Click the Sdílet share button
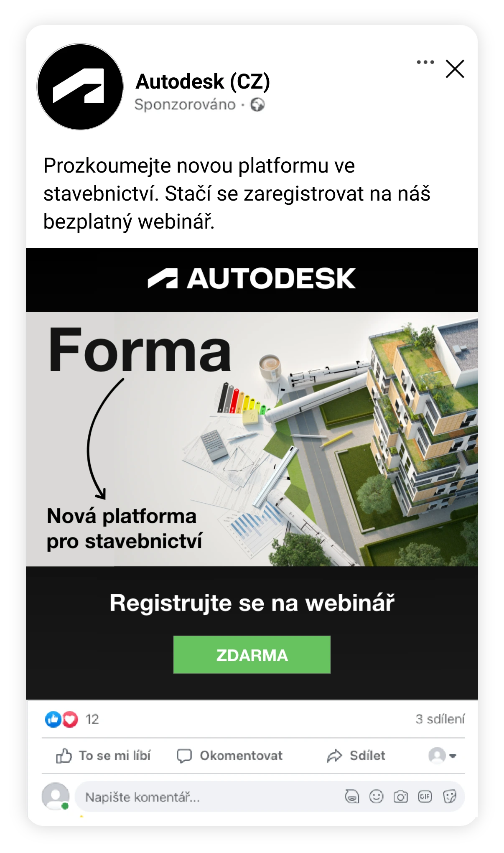504x853 pixels. (356, 756)
